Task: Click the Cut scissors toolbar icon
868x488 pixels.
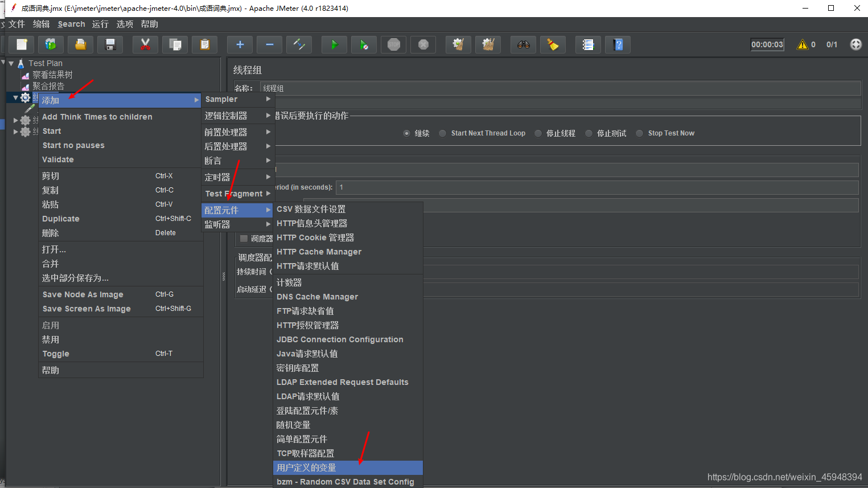Action: (145, 44)
